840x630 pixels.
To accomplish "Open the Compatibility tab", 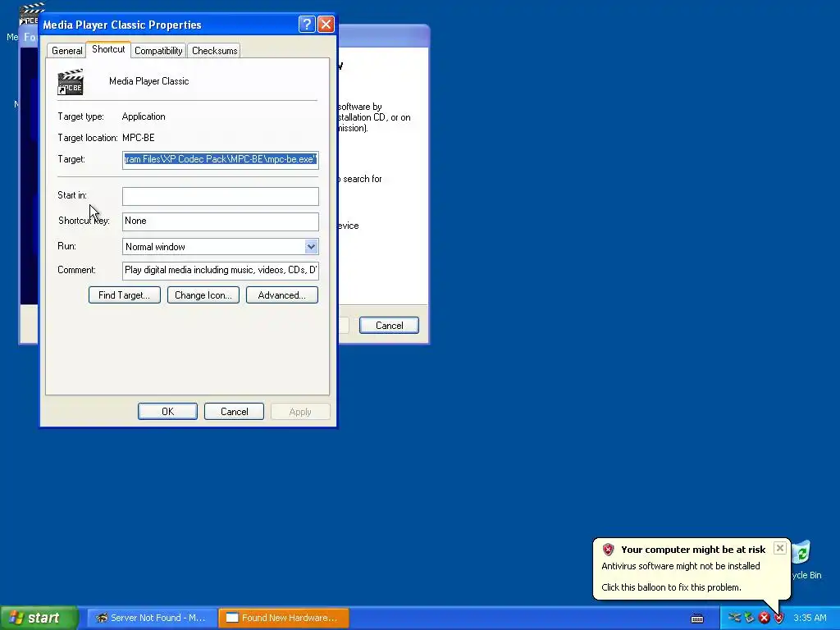I will [x=158, y=50].
